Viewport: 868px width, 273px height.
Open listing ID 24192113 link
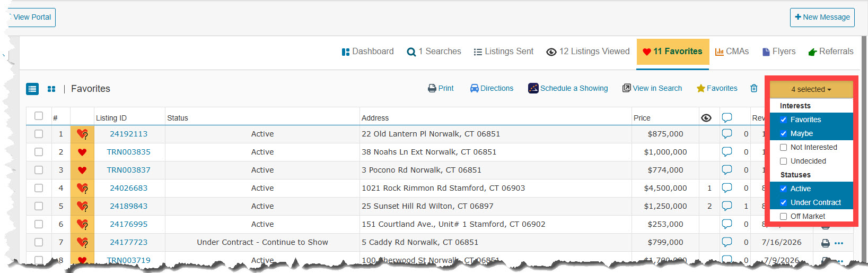129,134
